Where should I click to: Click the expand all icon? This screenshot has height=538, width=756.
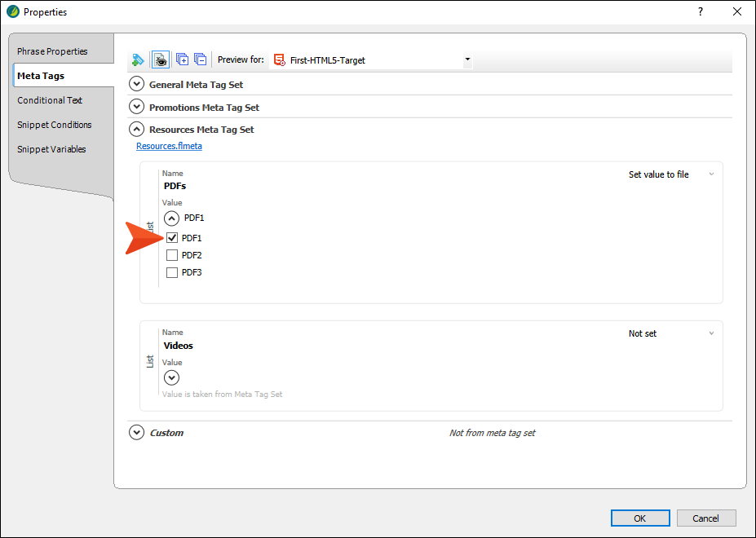(182, 60)
